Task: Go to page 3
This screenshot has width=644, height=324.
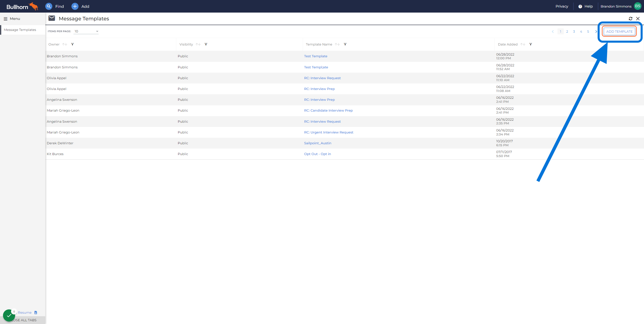Action: pyautogui.click(x=574, y=32)
